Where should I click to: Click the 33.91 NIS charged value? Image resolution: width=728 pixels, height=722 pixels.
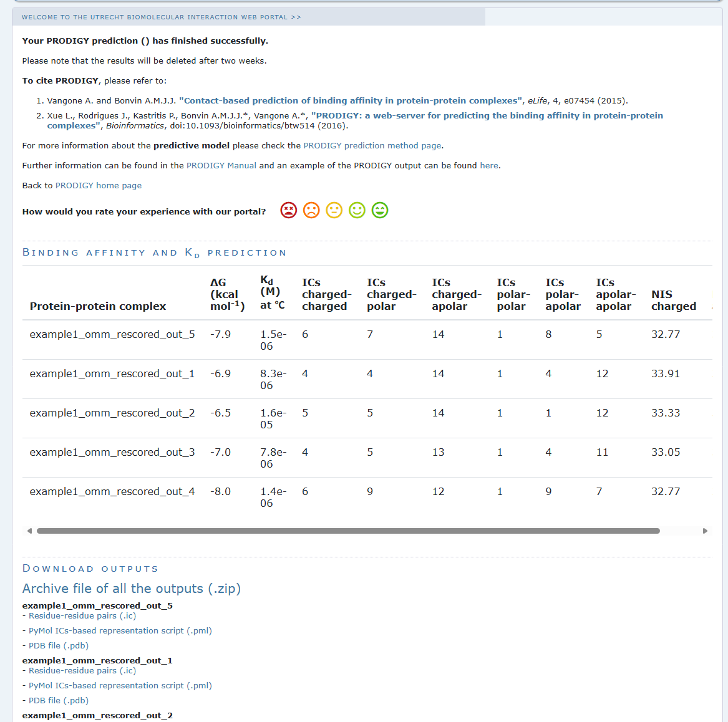[666, 374]
